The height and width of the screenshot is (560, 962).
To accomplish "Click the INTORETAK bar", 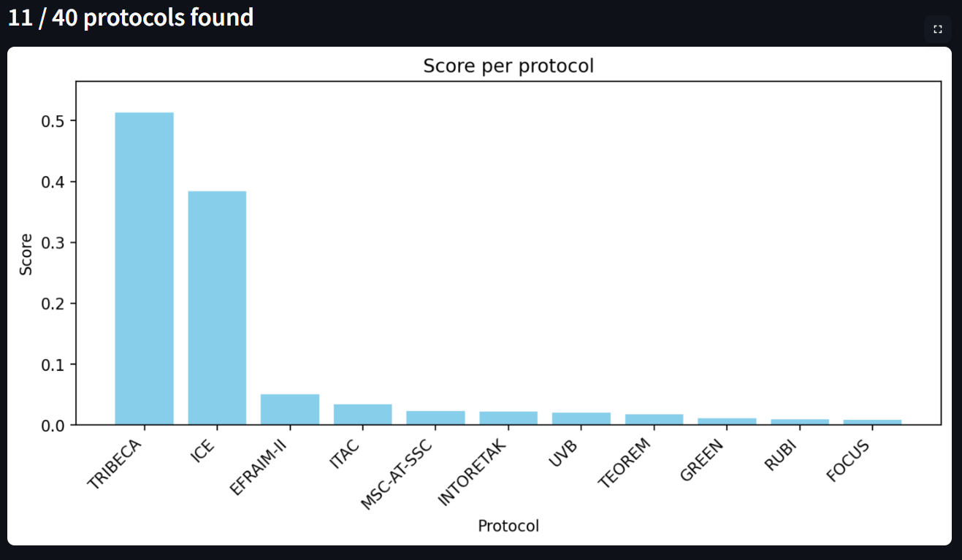I will tap(508, 416).
